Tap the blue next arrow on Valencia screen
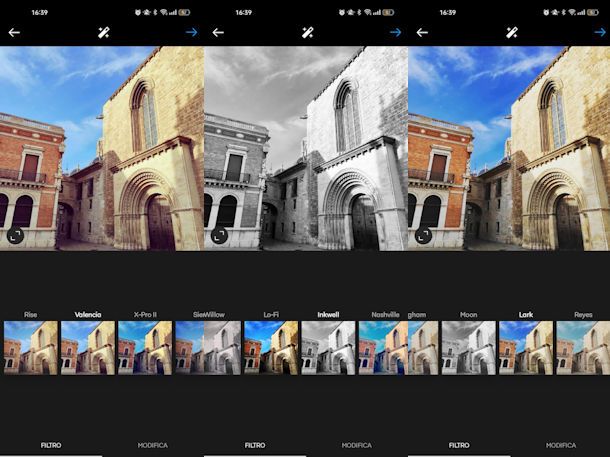This screenshot has width=610, height=457. 191,32
